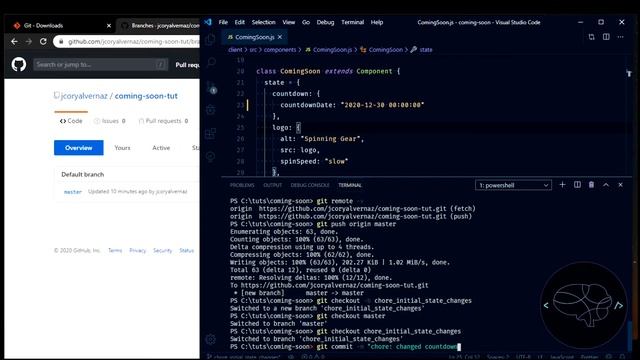The height and width of the screenshot is (360, 640).
Task: Select the Overview branches filter
Action: tap(79, 148)
